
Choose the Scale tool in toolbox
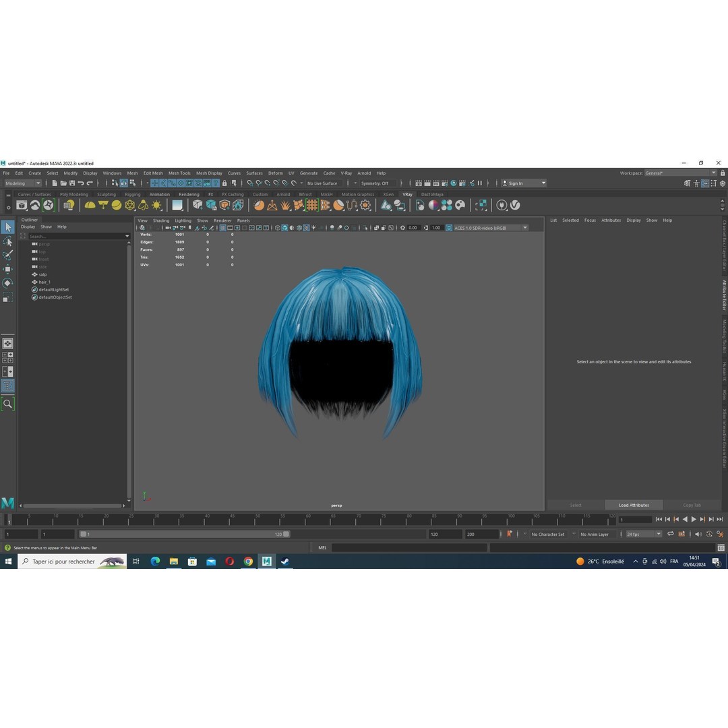[x=8, y=297]
